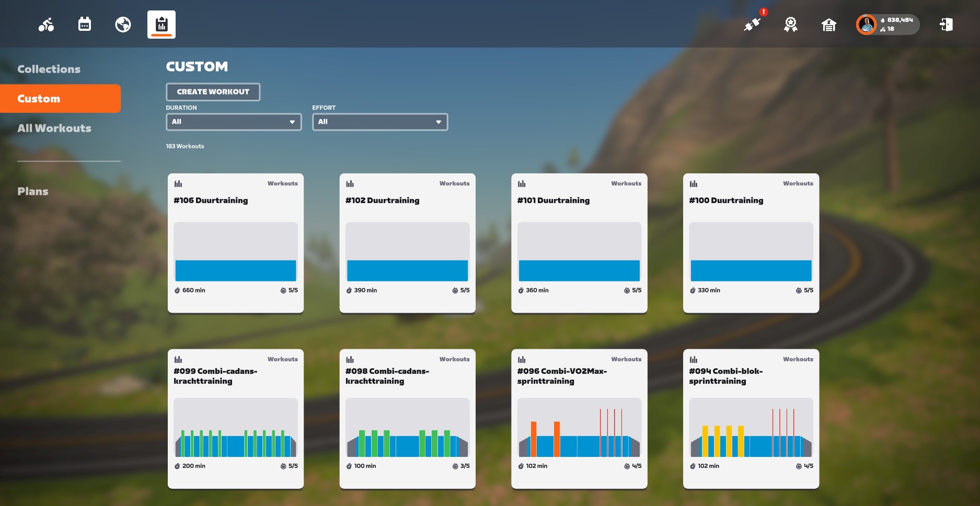This screenshot has height=506, width=980.
Task: Open Plans in the sidebar
Action: pos(33,191)
